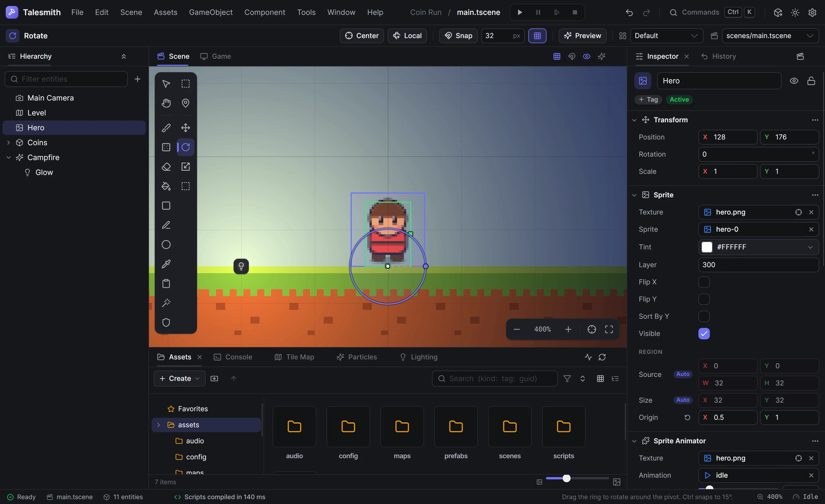825x504 pixels.
Task: Select the map pin marker tool
Action: (x=186, y=103)
